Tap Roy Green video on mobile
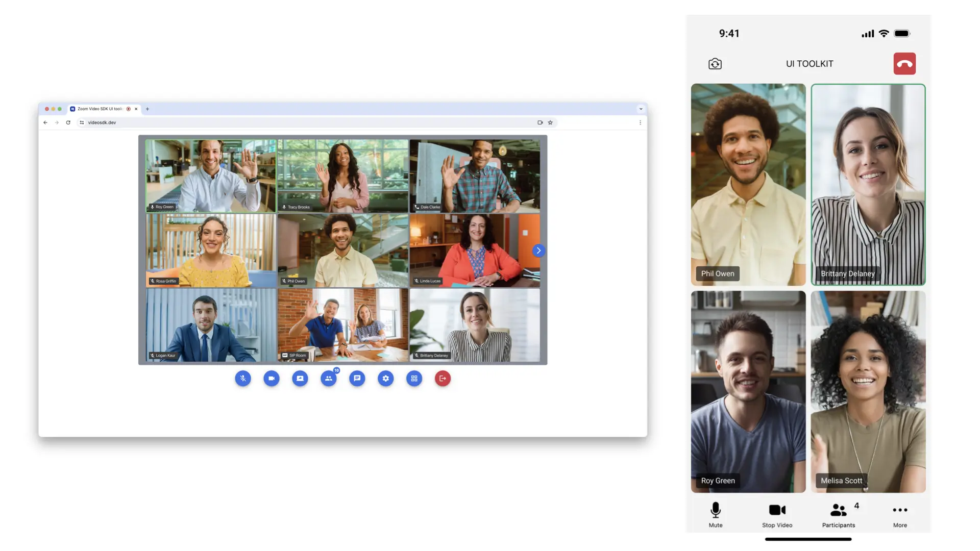 pos(748,392)
